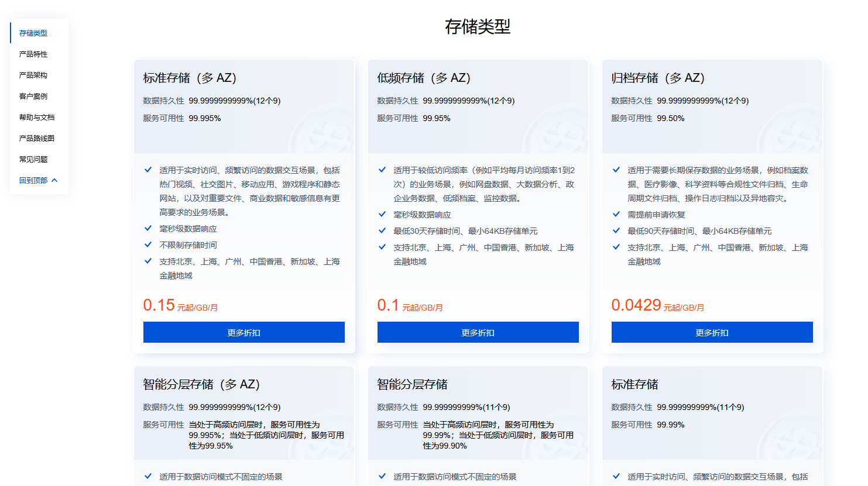Click the 智能分层存储（多 AZ）card heading
This screenshot has height=486, width=868.
point(201,384)
